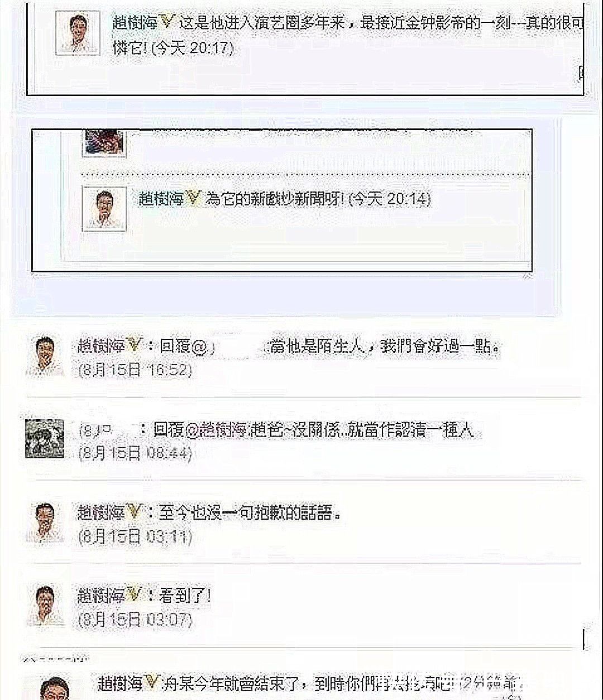Click the V badge in the 當他是陌生人 reply
Image resolution: width=603 pixels, height=700 pixels.
133,346
